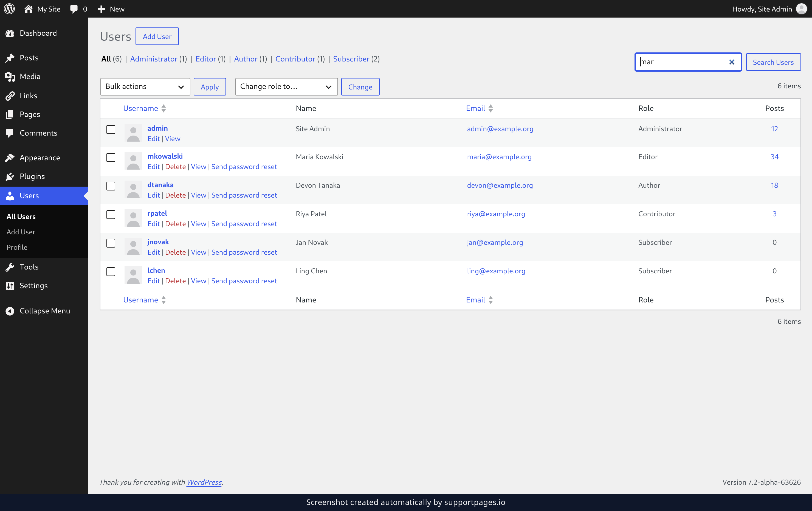The image size is (812, 511).
Task: Click the Plugins plug icon
Action: click(x=10, y=176)
